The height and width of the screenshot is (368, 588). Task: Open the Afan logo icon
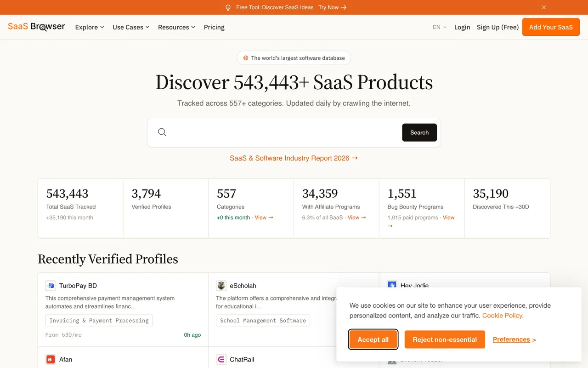pos(51,359)
